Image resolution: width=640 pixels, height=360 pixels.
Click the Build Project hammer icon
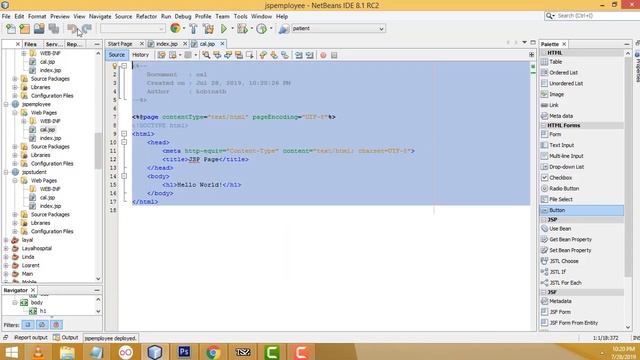[x=193, y=29]
